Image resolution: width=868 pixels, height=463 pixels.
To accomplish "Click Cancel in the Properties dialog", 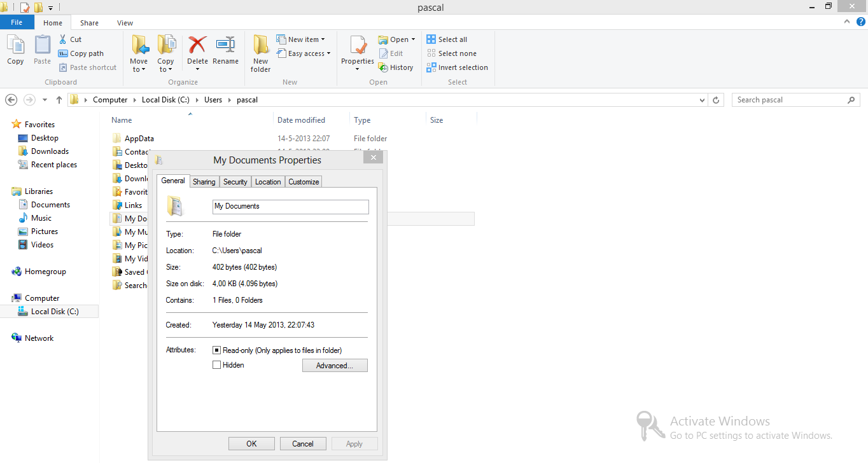I will point(303,444).
